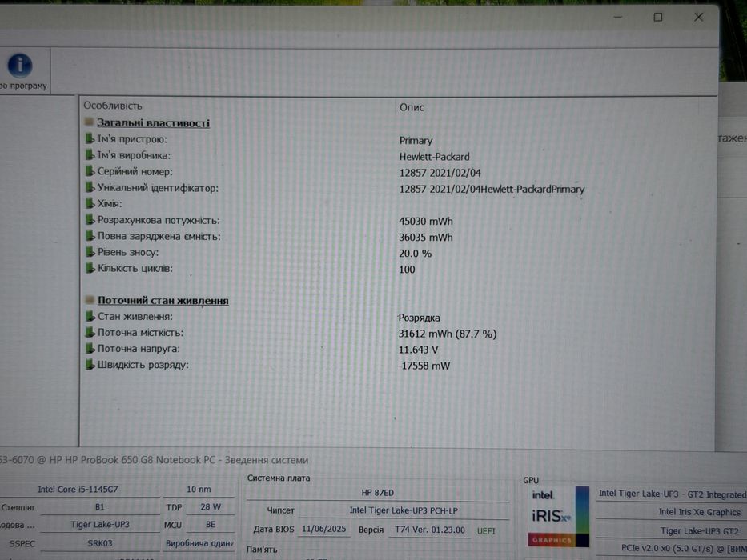
Task: Click battery icon beside Швидкість розряду
Action: pyautogui.click(x=90, y=365)
